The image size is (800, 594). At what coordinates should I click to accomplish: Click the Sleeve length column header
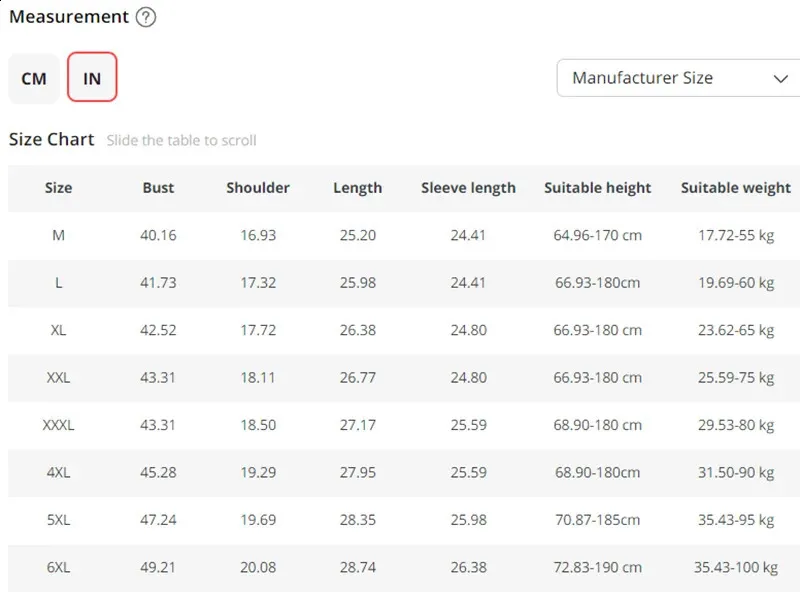[x=468, y=188]
